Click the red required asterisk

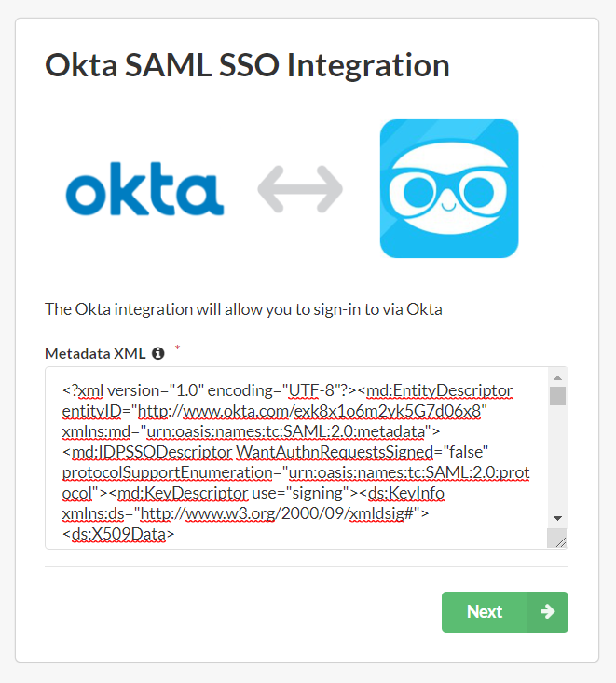[177, 348]
